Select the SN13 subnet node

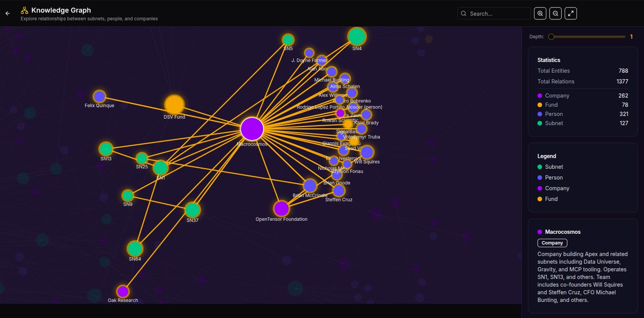pyautogui.click(x=106, y=149)
